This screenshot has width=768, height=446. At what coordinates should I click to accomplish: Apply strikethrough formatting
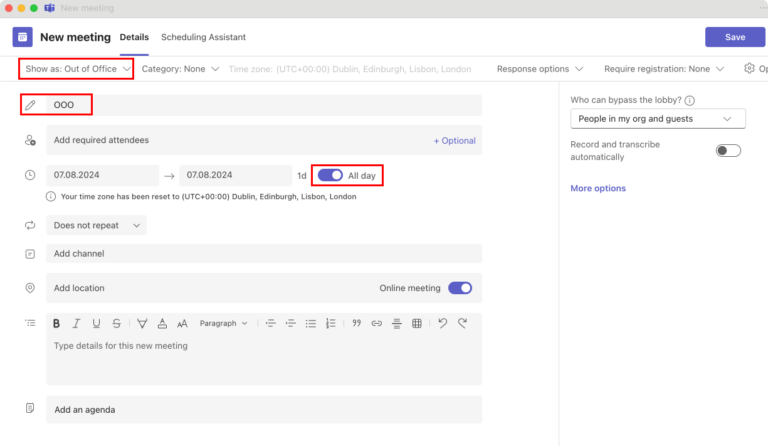[x=117, y=323]
